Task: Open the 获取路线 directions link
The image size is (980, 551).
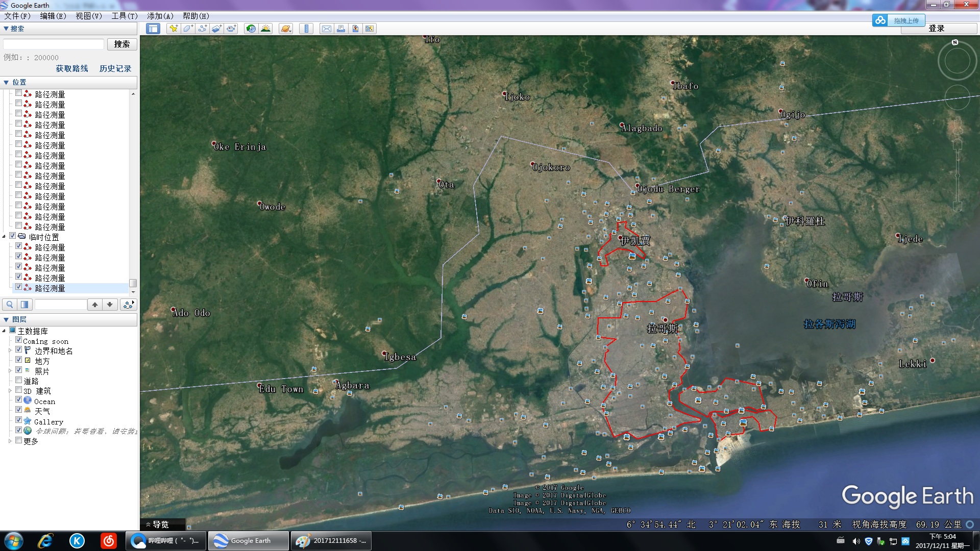Action: [72, 68]
